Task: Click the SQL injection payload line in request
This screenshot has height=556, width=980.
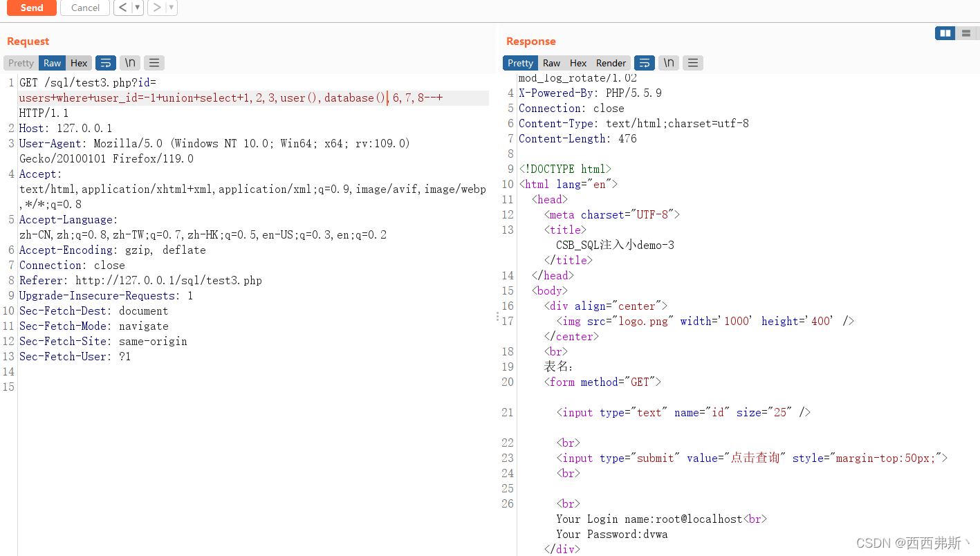Action: pos(231,98)
